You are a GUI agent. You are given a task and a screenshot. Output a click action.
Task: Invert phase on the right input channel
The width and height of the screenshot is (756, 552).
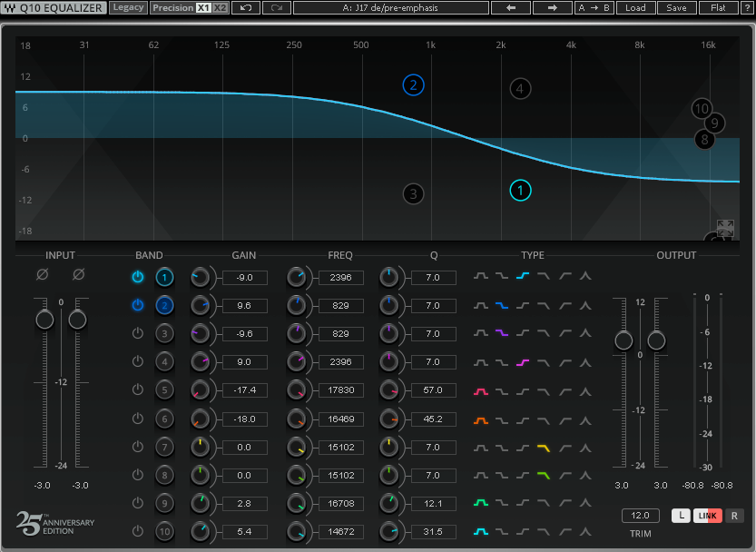click(x=79, y=274)
